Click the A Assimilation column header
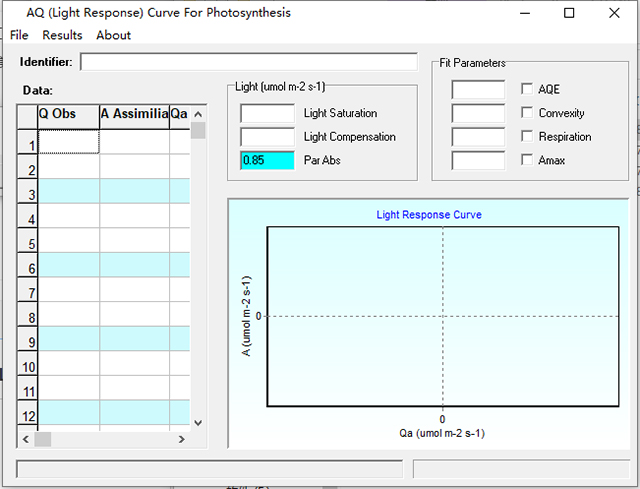The width and height of the screenshot is (640, 489). [134, 115]
